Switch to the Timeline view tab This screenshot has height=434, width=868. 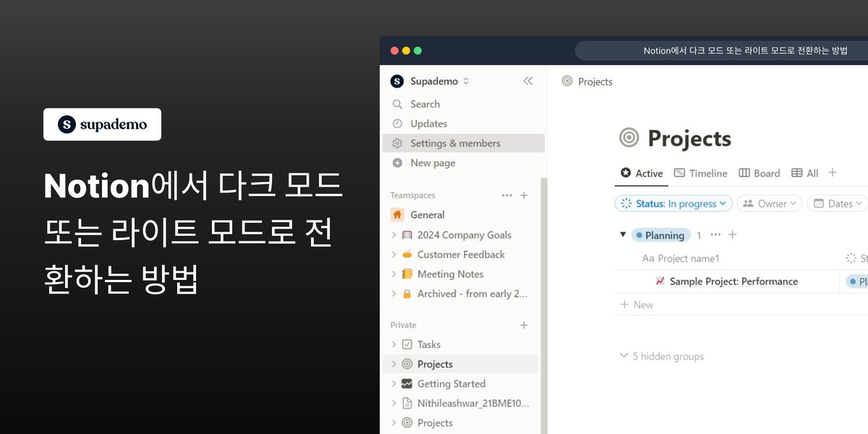pos(700,173)
